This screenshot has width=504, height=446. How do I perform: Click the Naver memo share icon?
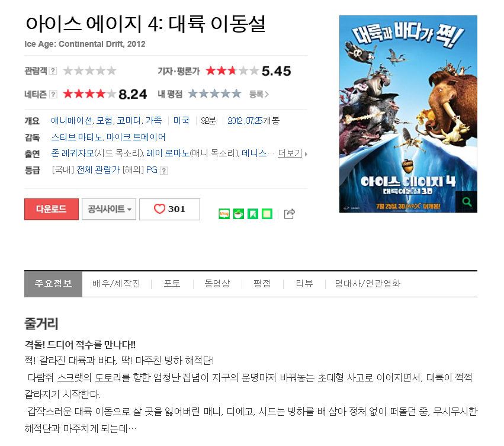[x=267, y=214]
